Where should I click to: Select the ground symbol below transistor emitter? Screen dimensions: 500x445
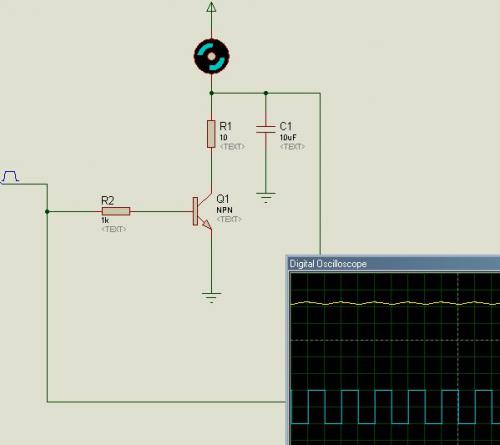pyautogui.click(x=211, y=297)
